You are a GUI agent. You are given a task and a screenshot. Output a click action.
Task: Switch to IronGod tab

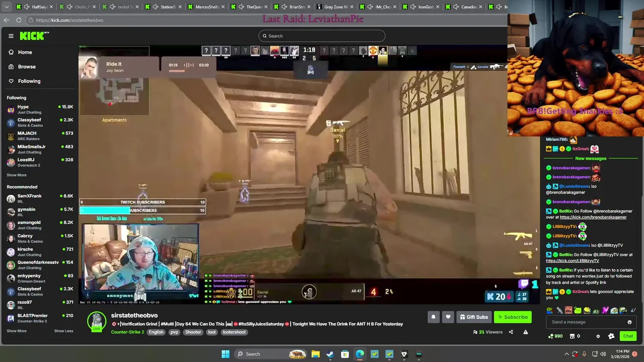[421, 7]
